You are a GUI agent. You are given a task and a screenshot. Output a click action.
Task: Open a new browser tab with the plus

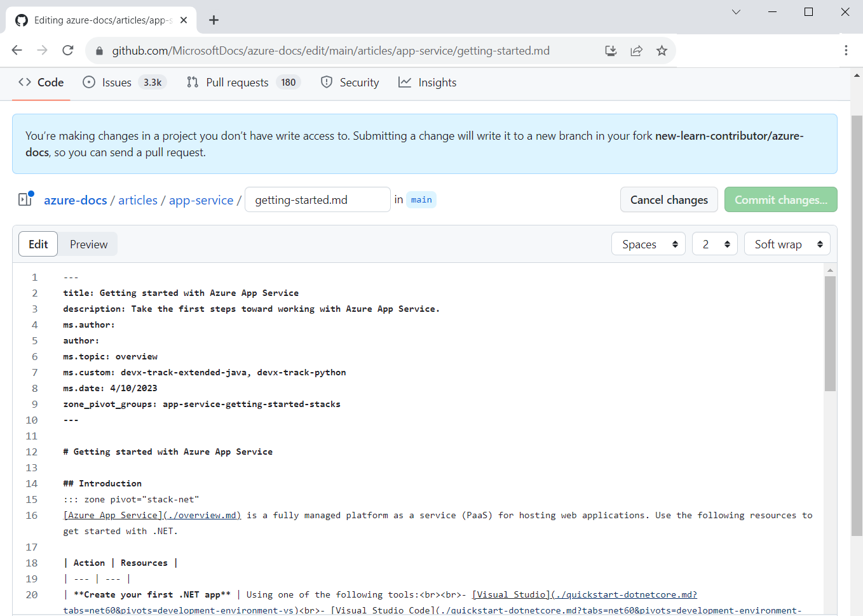click(214, 20)
